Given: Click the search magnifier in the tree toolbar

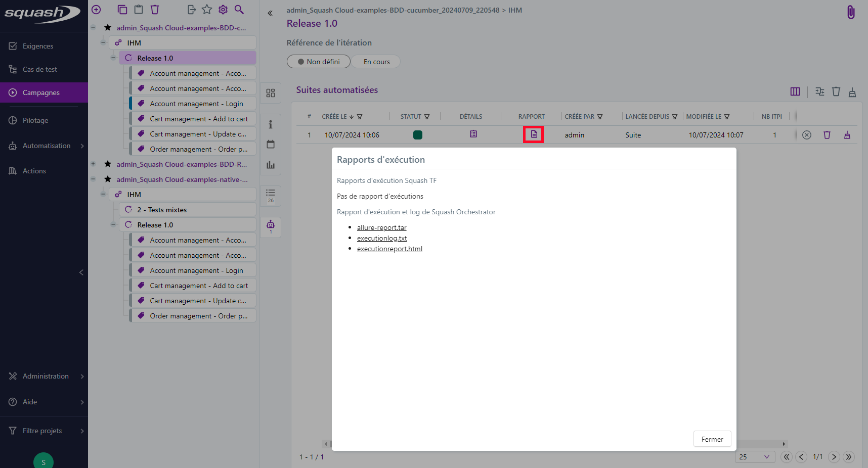Looking at the screenshot, I should (239, 10).
